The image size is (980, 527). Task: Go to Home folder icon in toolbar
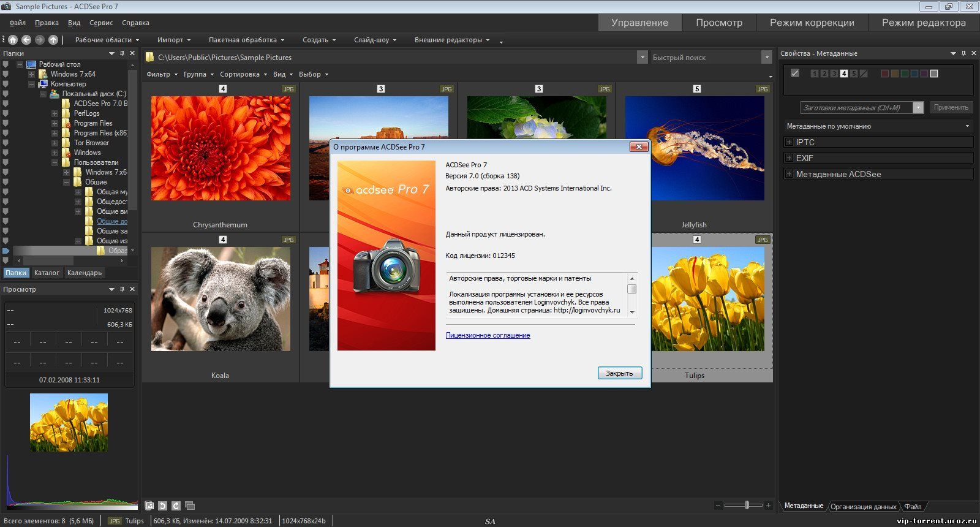[x=13, y=40]
